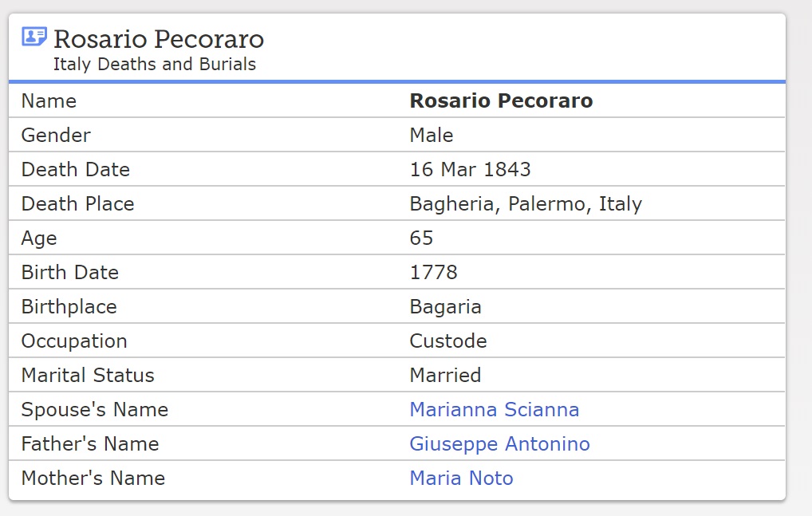Select the bold Rosario Pecoraro name value

pos(501,100)
